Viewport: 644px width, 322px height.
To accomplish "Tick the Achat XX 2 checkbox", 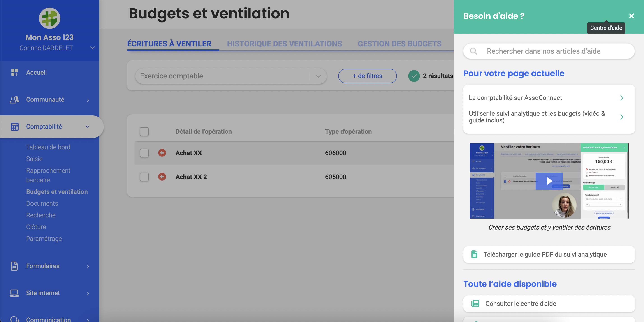I will [x=144, y=177].
